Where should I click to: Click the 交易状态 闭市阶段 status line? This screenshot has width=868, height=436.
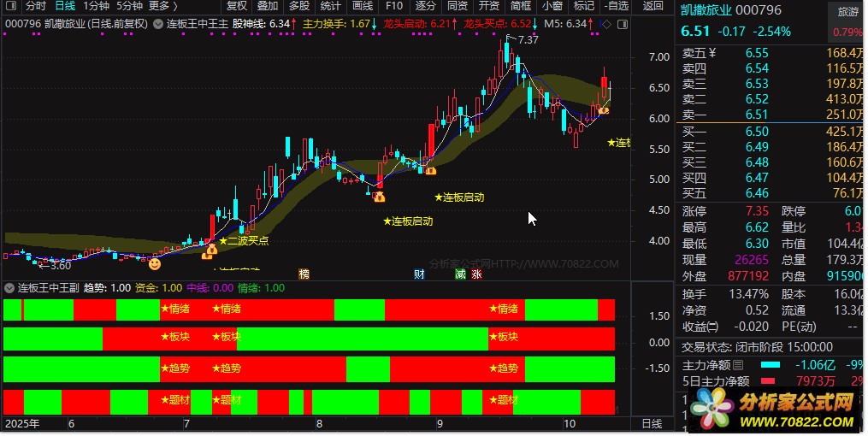757,347
